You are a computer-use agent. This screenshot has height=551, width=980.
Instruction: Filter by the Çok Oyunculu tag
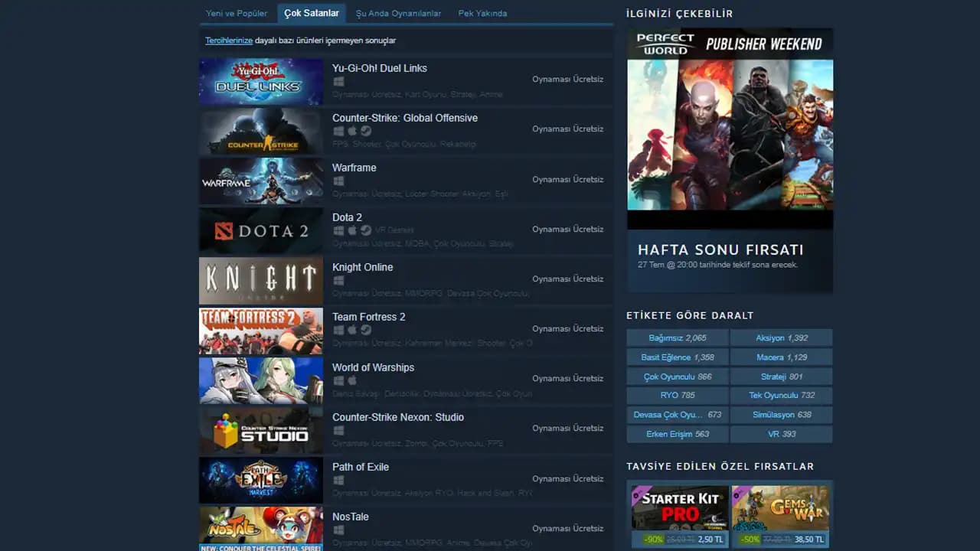(x=677, y=377)
